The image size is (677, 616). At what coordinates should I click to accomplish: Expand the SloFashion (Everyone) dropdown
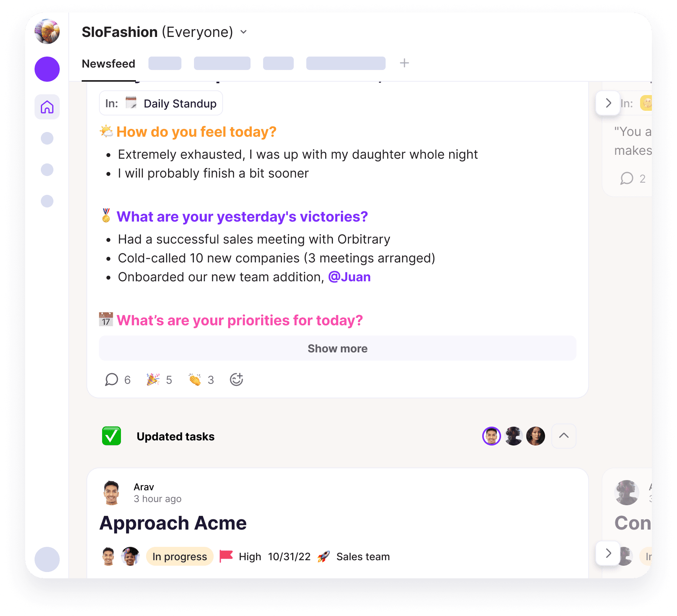pos(243,32)
